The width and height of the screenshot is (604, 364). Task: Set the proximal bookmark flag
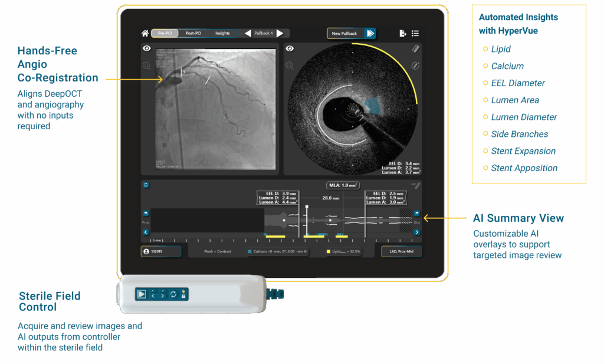tap(146, 214)
